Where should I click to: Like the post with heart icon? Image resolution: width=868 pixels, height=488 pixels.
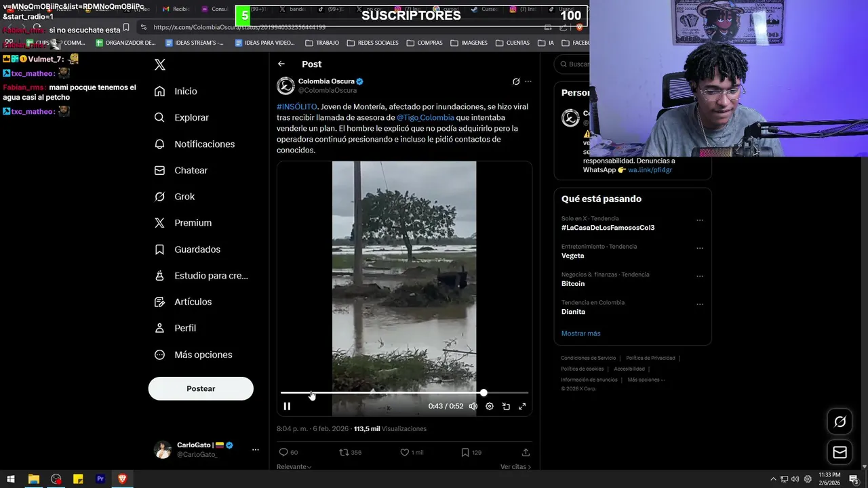[411, 452]
